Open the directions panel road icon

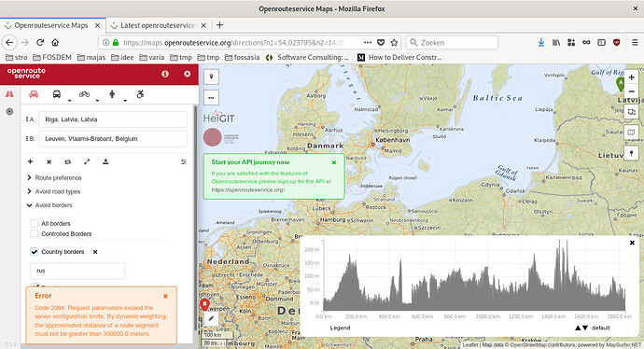[x=9, y=94]
